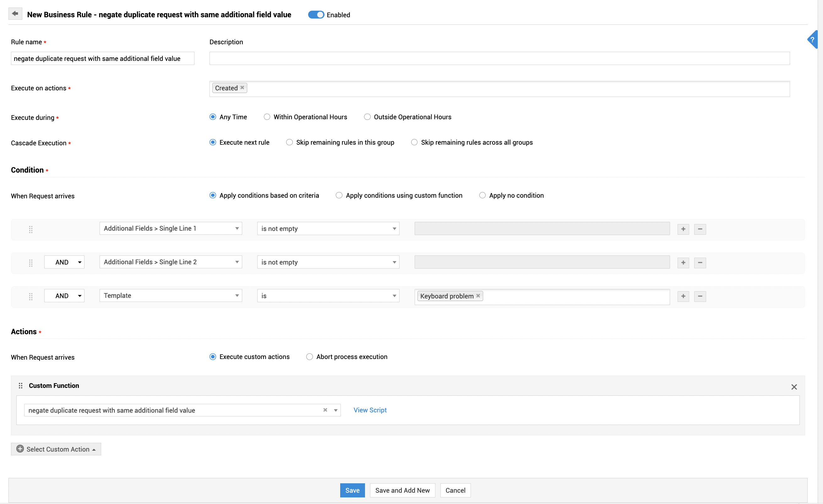Toggle the Enabled switch off
823x504 pixels.
(x=316, y=15)
